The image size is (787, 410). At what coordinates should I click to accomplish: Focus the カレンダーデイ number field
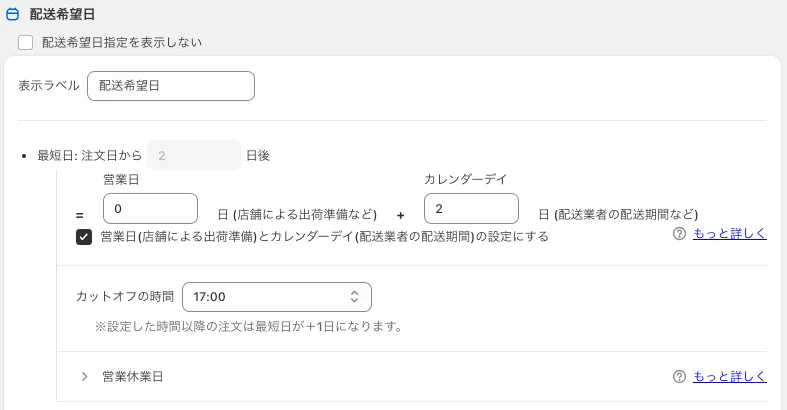(471, 208)
